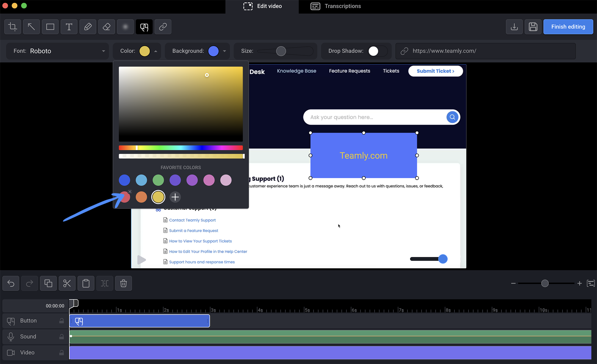The height and width of the screenshot is (364, 597).
Task: Open the Font dropdown showing Roboto
Action: tap(58, 51)
